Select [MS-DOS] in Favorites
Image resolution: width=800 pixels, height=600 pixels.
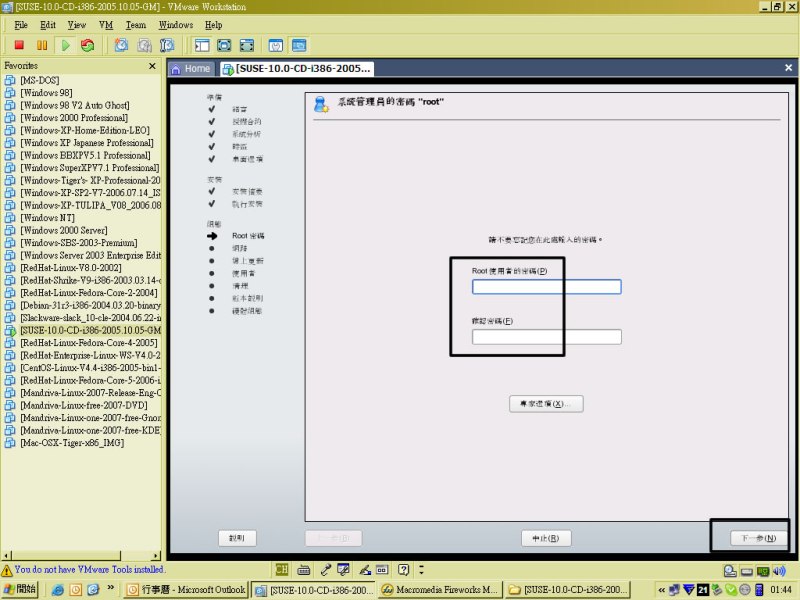pyautogui.click(x=39, y=80)
